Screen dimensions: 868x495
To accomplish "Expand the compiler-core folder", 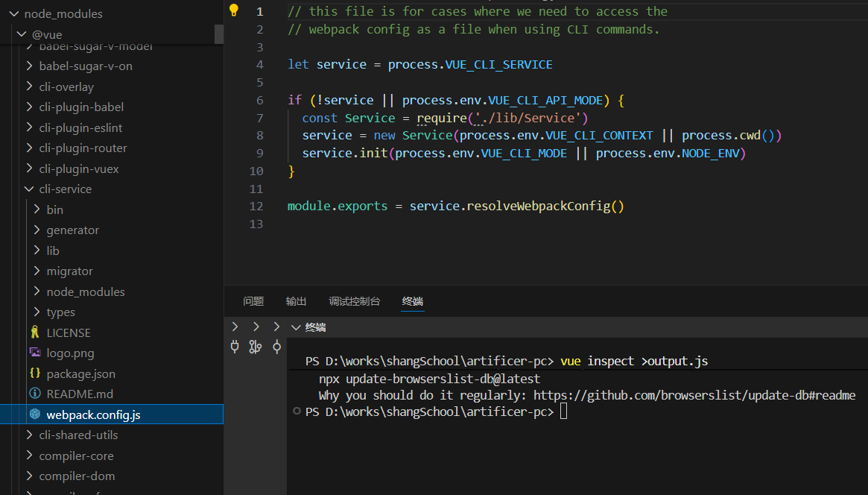I will click(29, 455).
